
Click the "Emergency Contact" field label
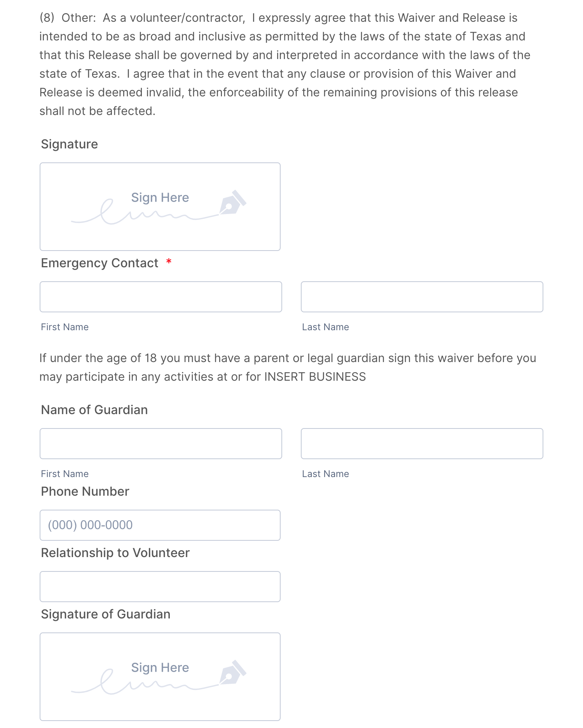(99, 263)
